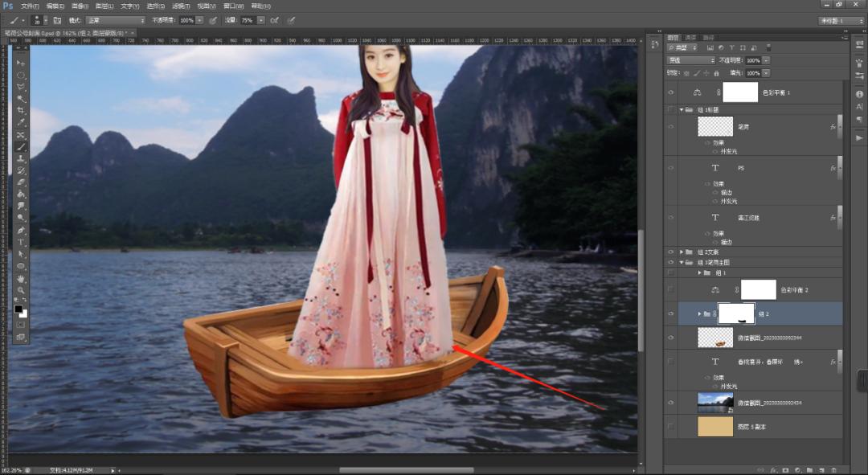Screen dimensions: 868x475
Task: Click the delete layer trash icon
Action: tap(834, 470)
